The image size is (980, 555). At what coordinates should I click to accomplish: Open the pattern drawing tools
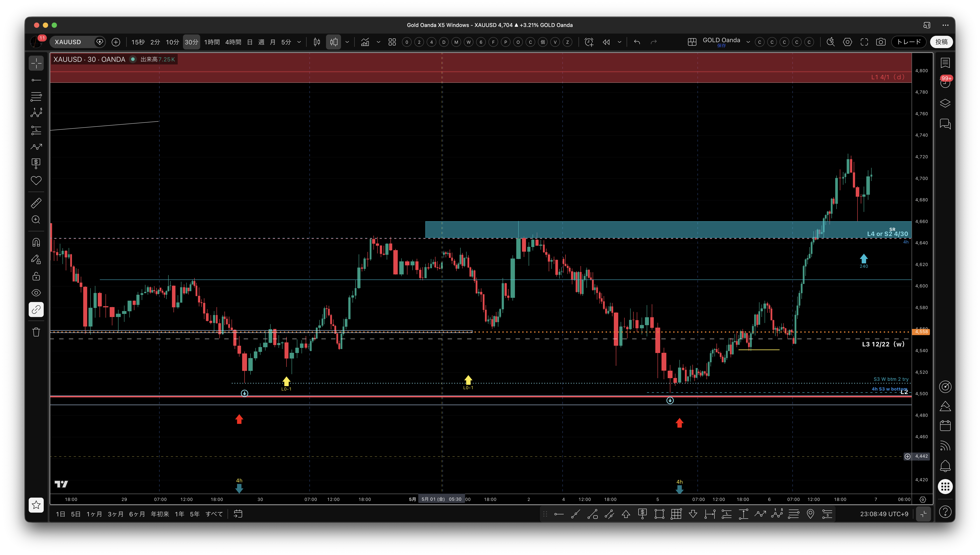point(36,113)
